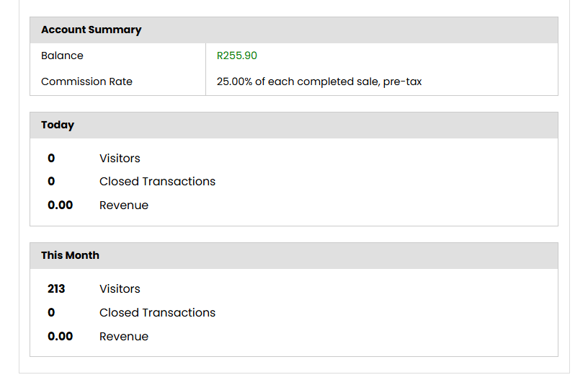Click today's visitors count of 0
The width and height of the screenshot is (588, 380).
click(x=51, y=159)
